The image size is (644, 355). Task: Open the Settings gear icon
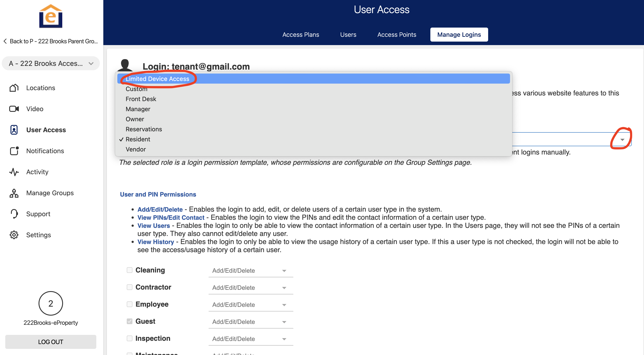14,235
